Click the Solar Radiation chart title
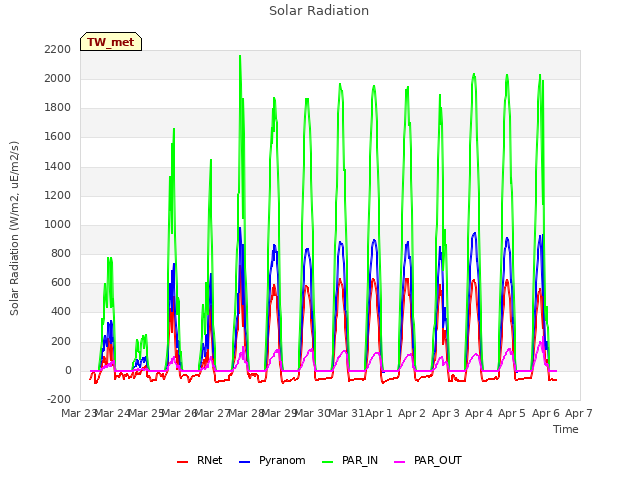Image resolution: width=640 pixels, height=480 pixels. 319,11
